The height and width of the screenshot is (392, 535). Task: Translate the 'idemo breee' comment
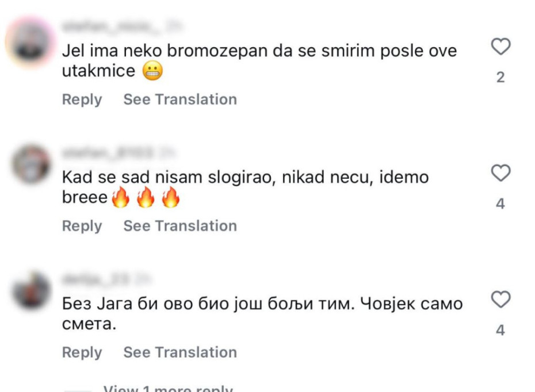[x=180, y=226]
